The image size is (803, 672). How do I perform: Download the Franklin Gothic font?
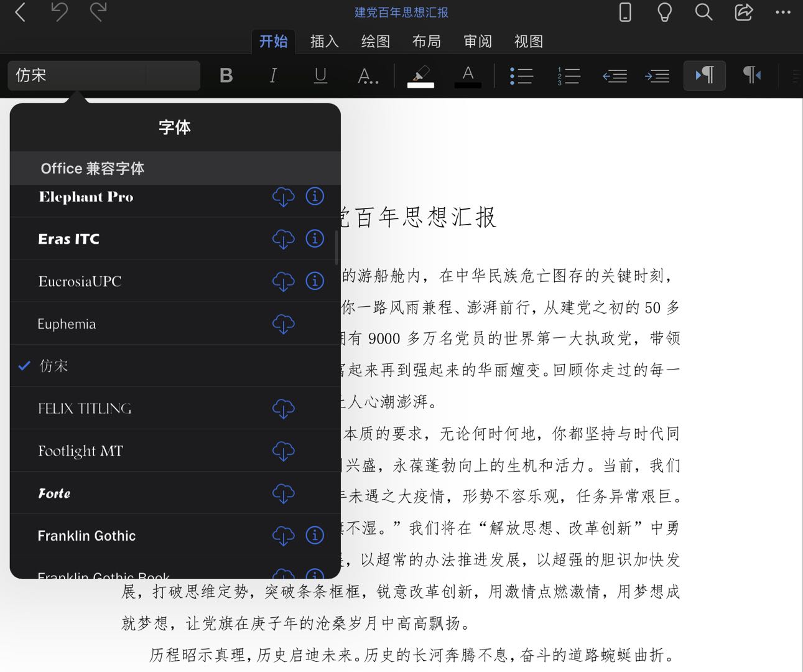coord(283,535)
